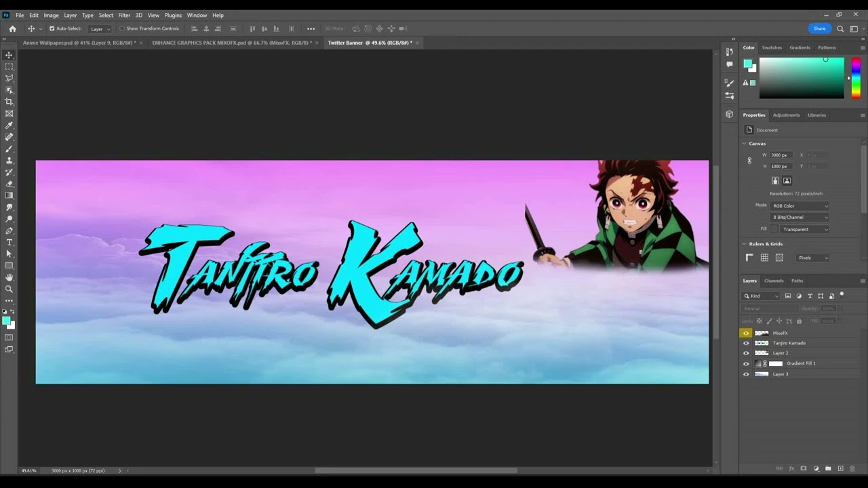
Task: Select the Hand tool
Action: [9, 277]
